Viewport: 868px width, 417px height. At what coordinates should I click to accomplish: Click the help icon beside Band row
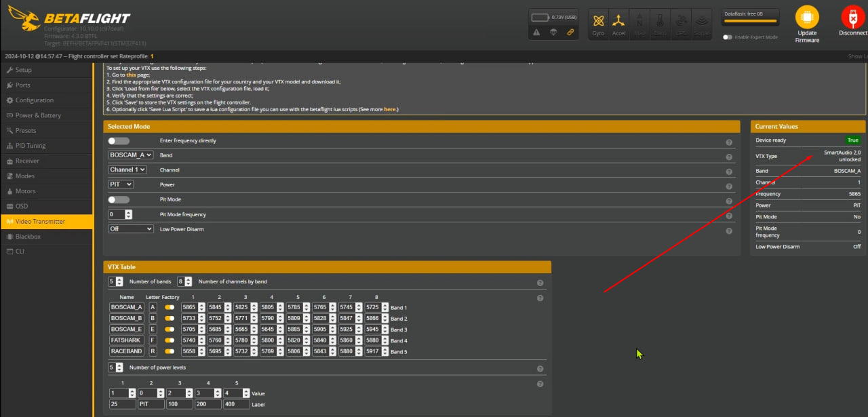click(729, 157)
